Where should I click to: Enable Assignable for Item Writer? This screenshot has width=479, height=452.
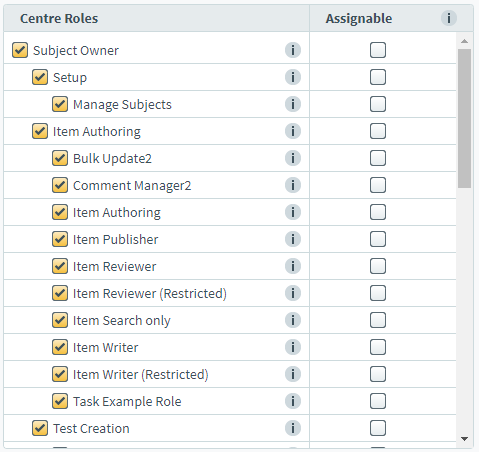coord(378,347)
